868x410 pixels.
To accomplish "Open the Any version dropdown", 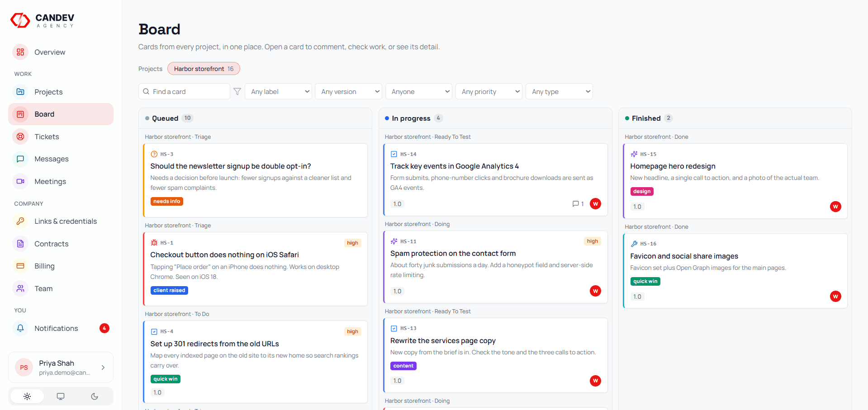I will click(348, 92).
